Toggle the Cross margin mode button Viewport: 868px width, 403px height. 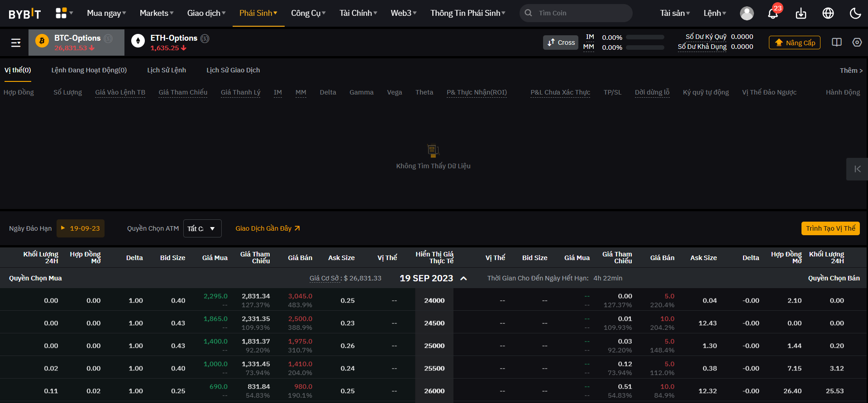(x=561, y=43)
